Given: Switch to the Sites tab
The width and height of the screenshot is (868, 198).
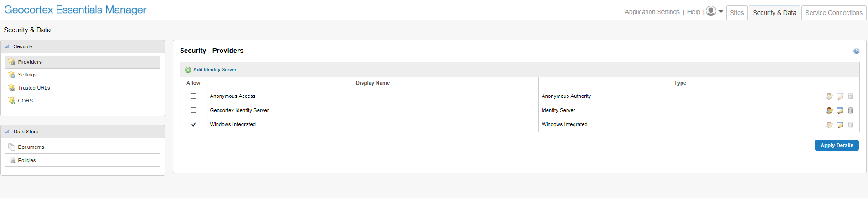Looking at the screenshot, I should tap(737, 13).
